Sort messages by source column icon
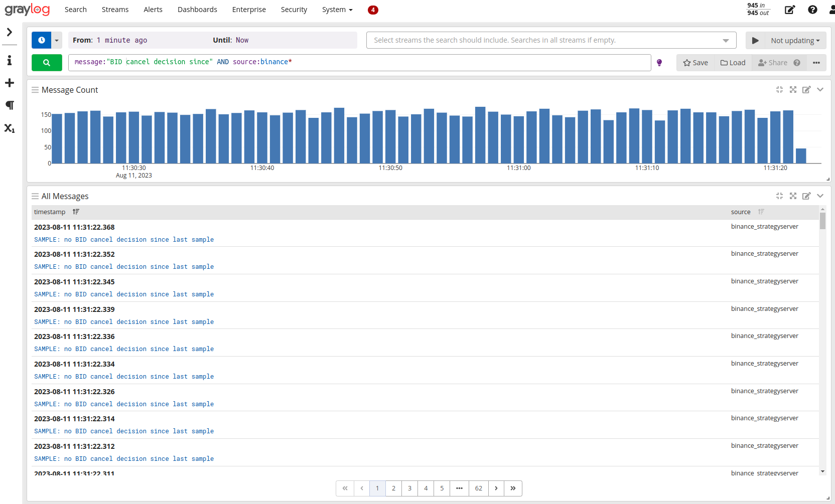 point(761,212)
